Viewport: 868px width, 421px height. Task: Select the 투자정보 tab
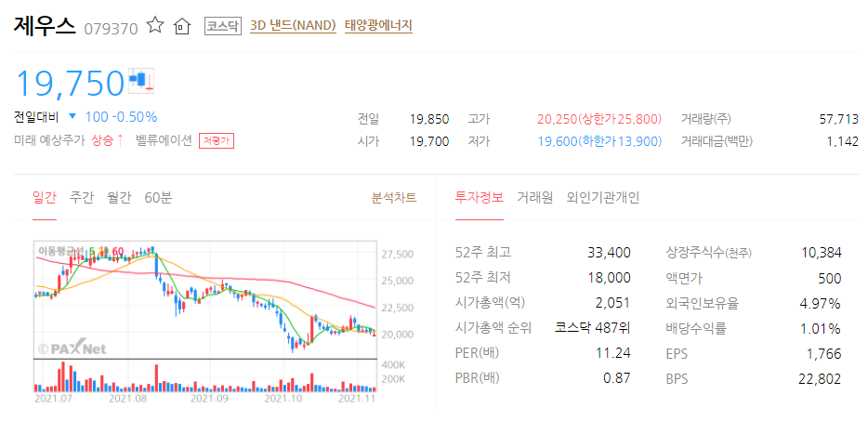[x=480, y=198]
